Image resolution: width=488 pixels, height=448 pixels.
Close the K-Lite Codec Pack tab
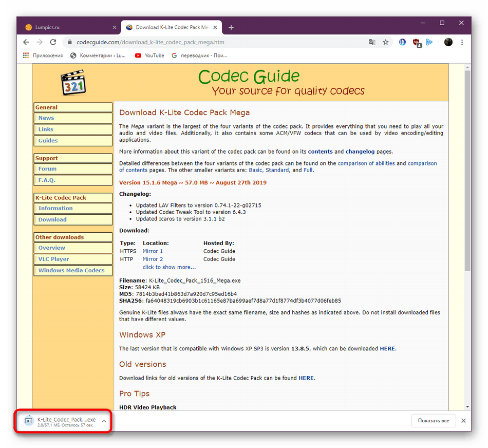coord(215,27)
